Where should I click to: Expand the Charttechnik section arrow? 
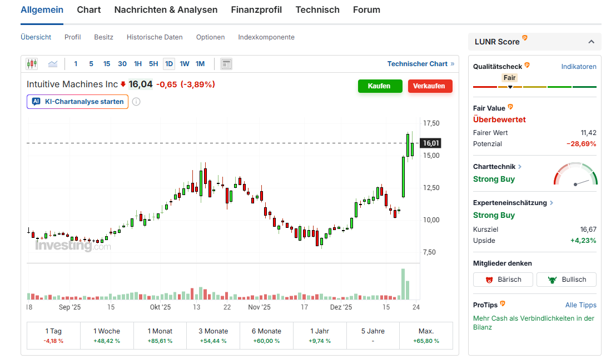(x=520, y=167)
